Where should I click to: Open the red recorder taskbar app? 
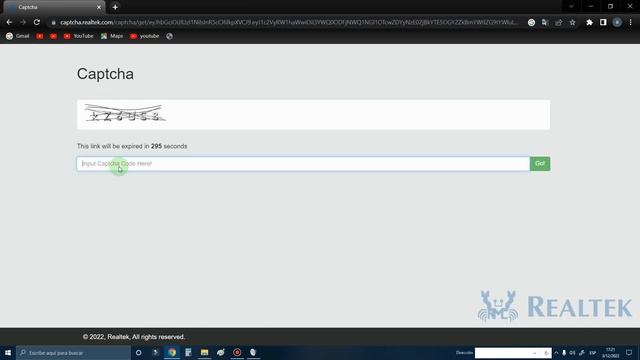point(237,353)
